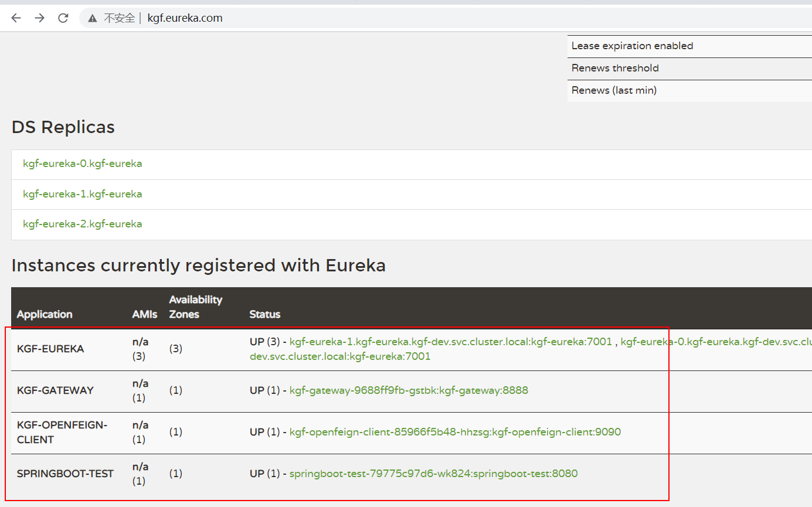Click the Lease expiration enabled row

coord(689,46)
